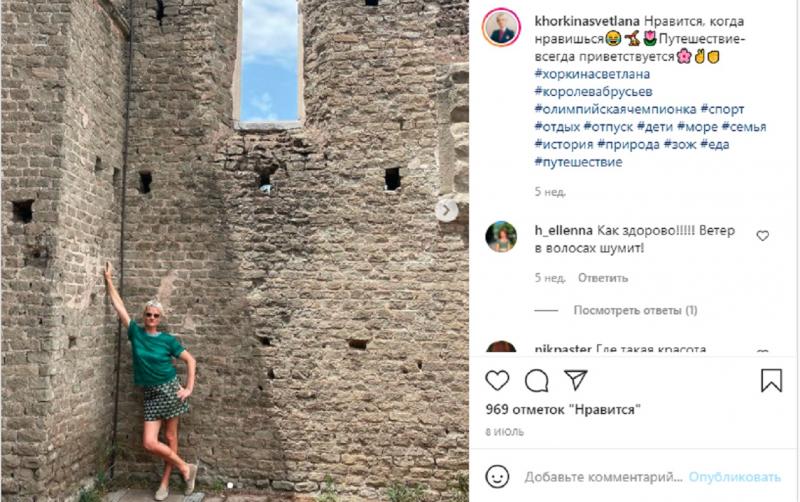Open emoji picker smiley icon
This screenshot has width=800, height=502.
[497, 476]
